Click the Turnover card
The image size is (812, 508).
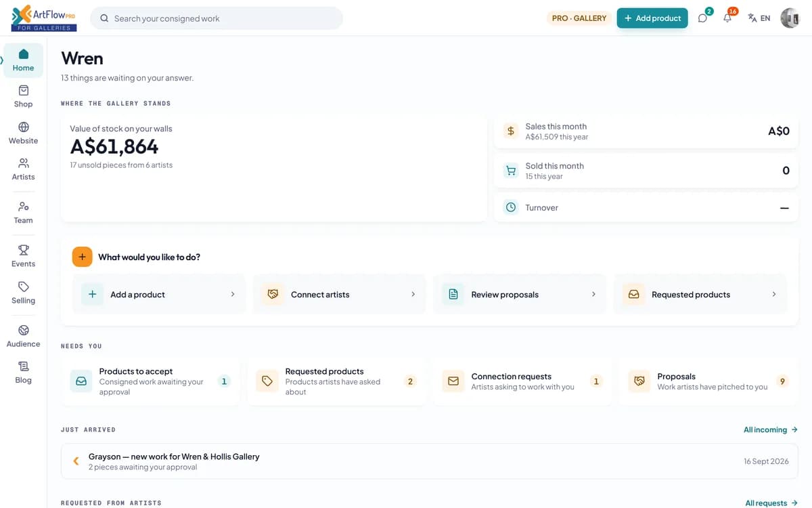pos(646,208)
